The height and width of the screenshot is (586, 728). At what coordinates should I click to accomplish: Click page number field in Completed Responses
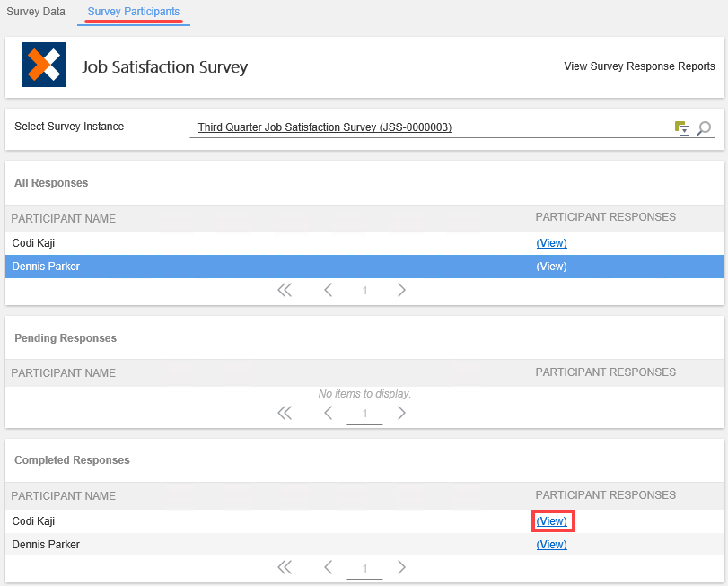(x=365, y=569)
